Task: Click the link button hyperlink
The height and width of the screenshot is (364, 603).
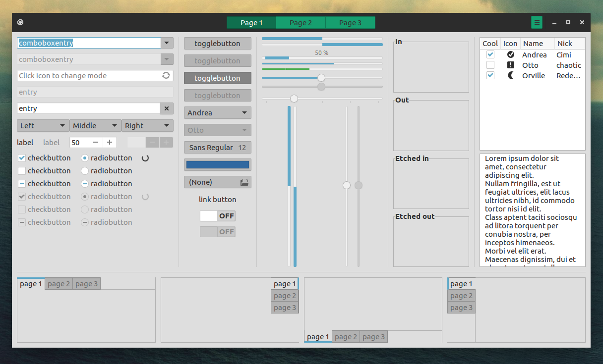Action: click(217, 199)
